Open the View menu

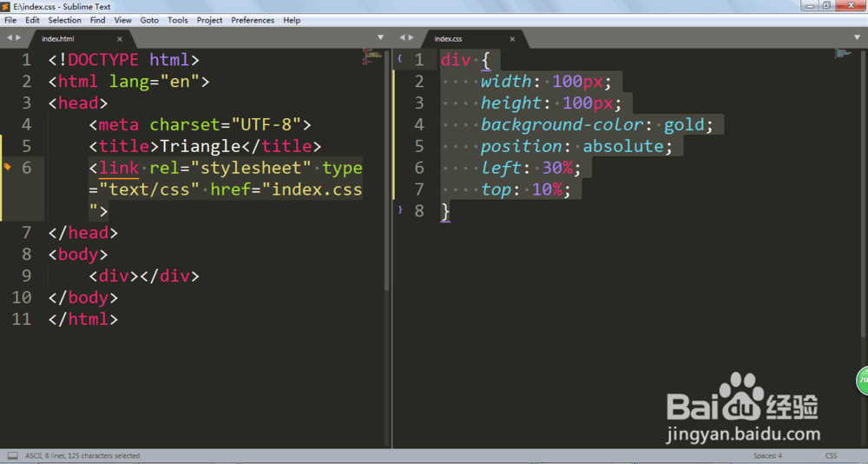click(123, 20)
